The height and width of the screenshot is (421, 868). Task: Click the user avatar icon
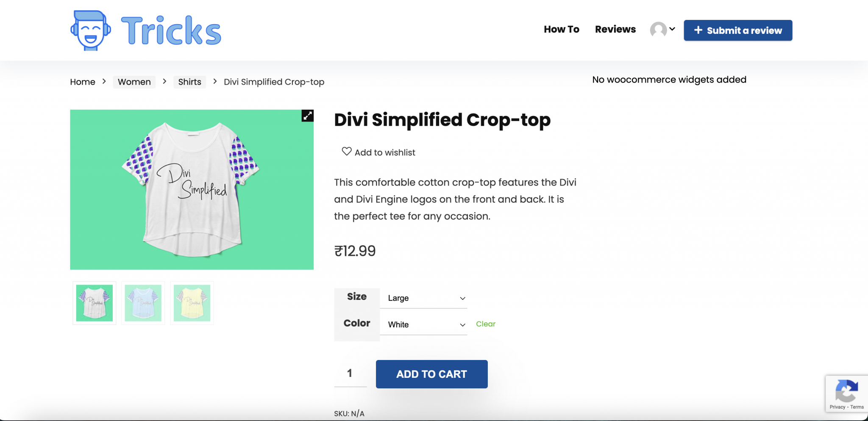tap(658, 30)
